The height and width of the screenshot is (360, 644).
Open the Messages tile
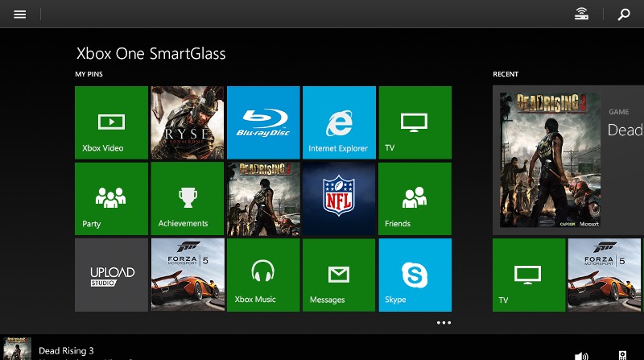click(x=339, y=275)
